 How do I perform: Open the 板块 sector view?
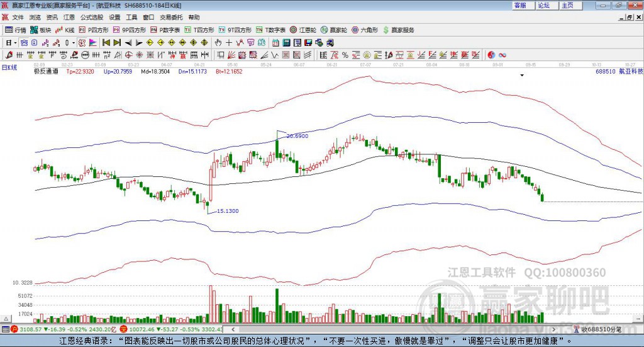click(40, 30)
